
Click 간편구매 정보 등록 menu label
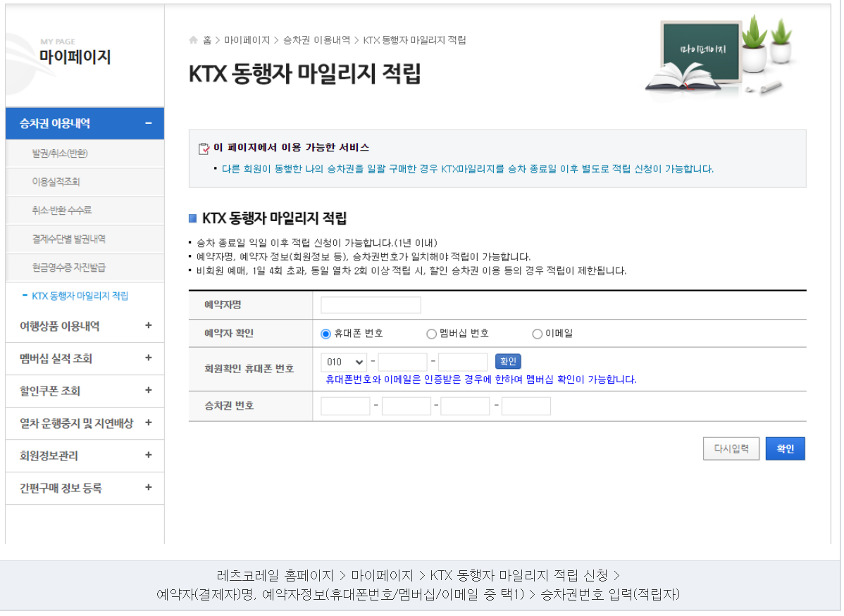coord(61,489)
